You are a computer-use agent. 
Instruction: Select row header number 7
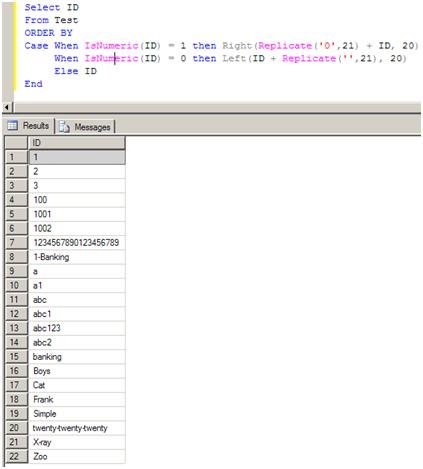[16, 242]
